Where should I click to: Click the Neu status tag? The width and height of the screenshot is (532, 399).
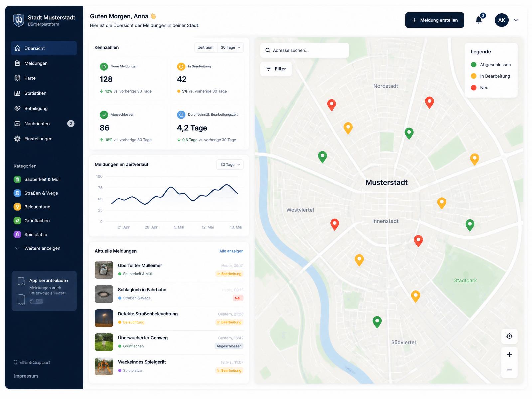point(238,298)
